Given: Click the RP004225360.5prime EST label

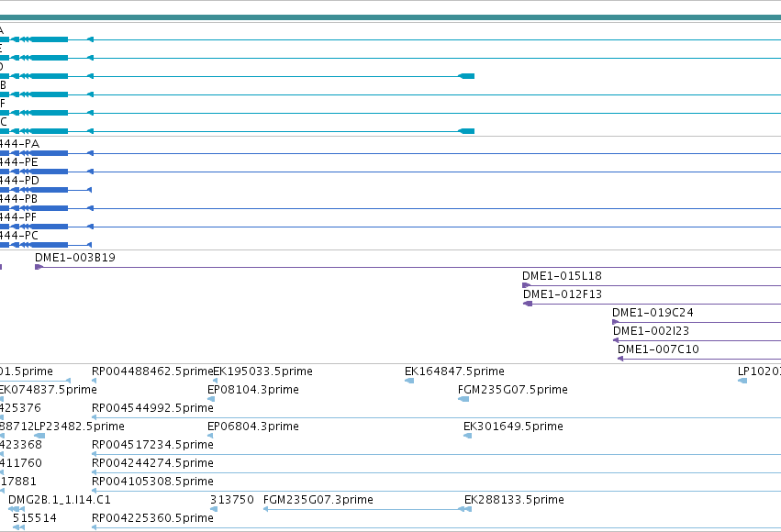Looking at the screenshot, I should [152, 518].
